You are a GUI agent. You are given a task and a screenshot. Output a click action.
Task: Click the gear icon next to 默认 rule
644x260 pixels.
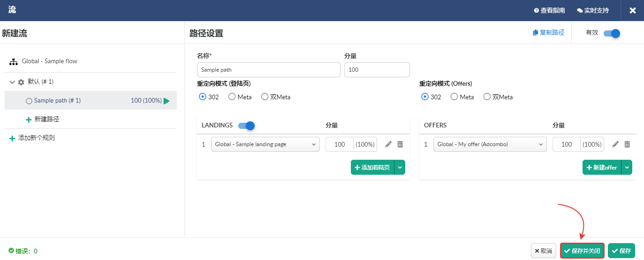tap(21, 82)
